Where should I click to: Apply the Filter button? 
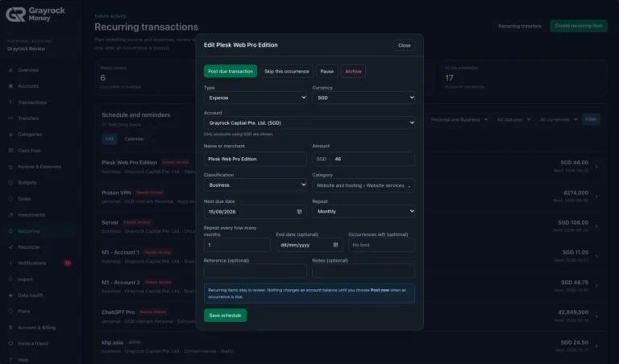pyautogui.click(x=591, y=119)
